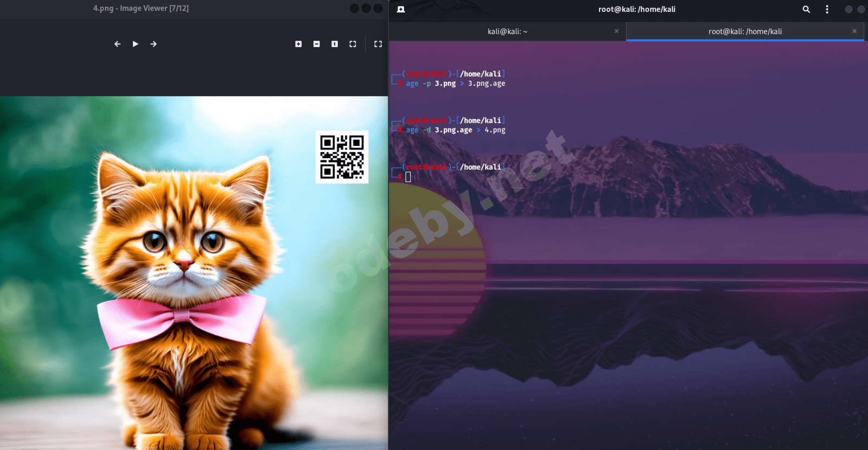This screenshot has width=868, height=450.
Task: Zoom in on the image
Action: coord(298,44)
